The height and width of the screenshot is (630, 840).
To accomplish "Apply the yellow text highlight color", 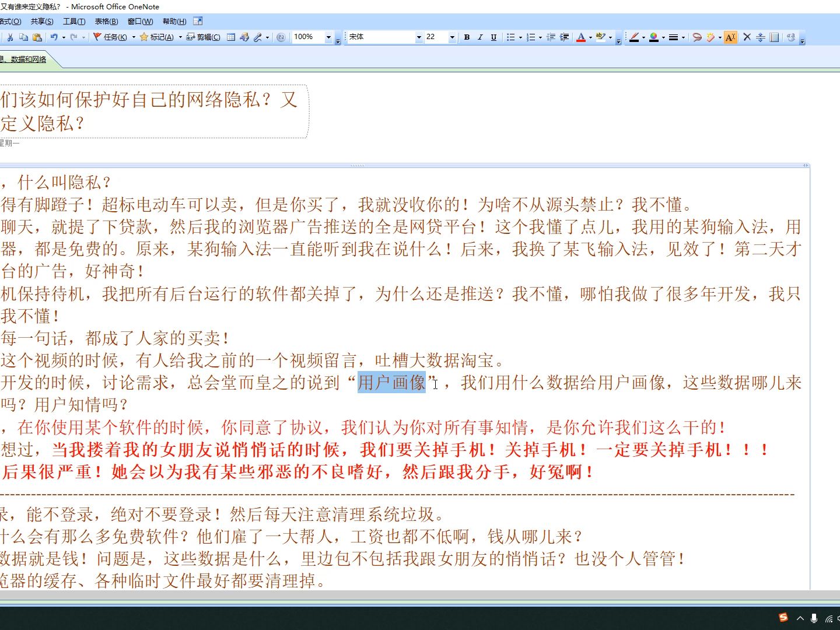I will 601,37.
